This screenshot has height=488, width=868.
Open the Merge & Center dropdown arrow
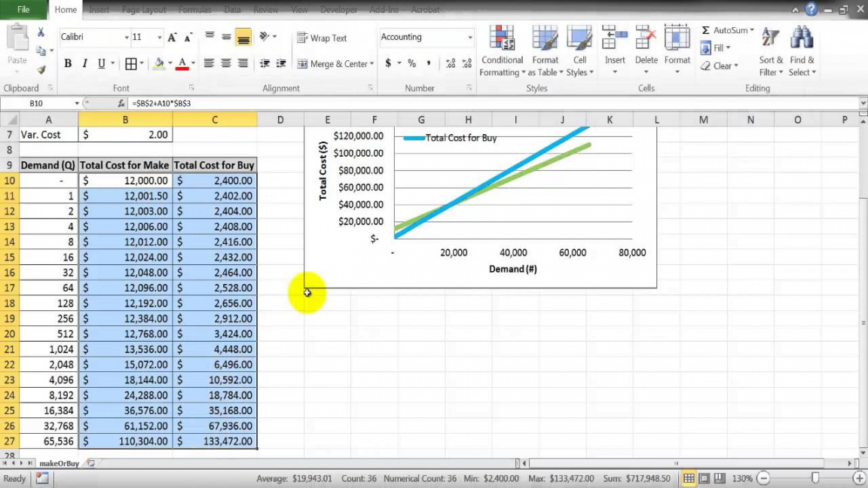pyautogui.click(x=372, y=63)
